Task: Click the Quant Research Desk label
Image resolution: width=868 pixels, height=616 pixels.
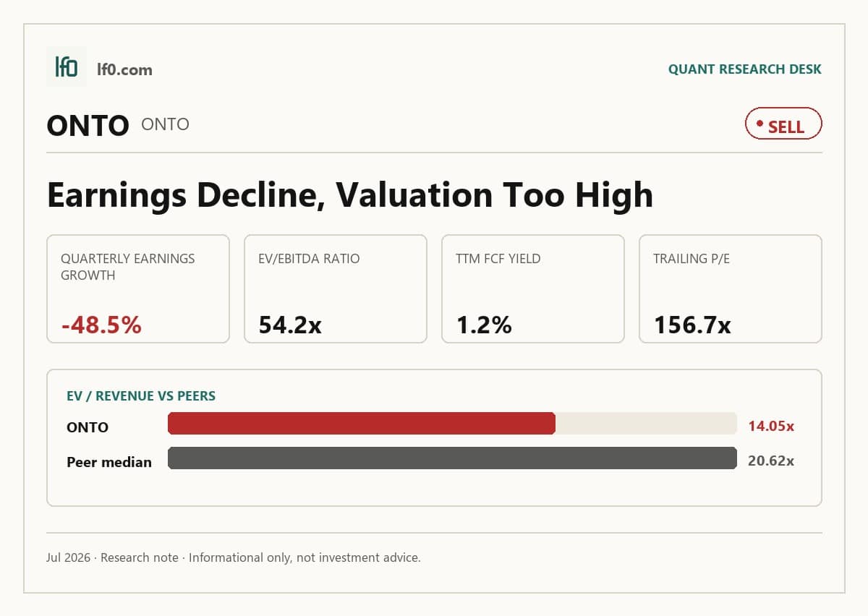Action: (x=745, y=69)
